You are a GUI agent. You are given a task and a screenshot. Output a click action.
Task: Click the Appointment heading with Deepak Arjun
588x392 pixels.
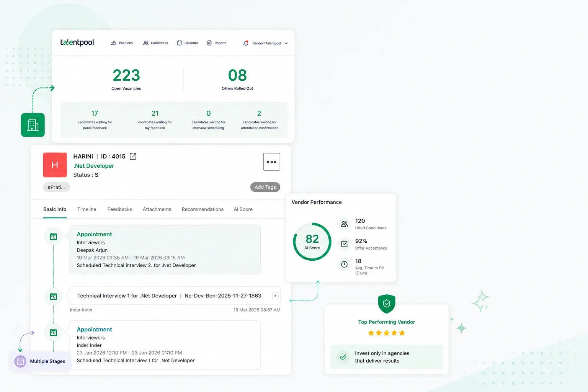(x=94, y=234)
